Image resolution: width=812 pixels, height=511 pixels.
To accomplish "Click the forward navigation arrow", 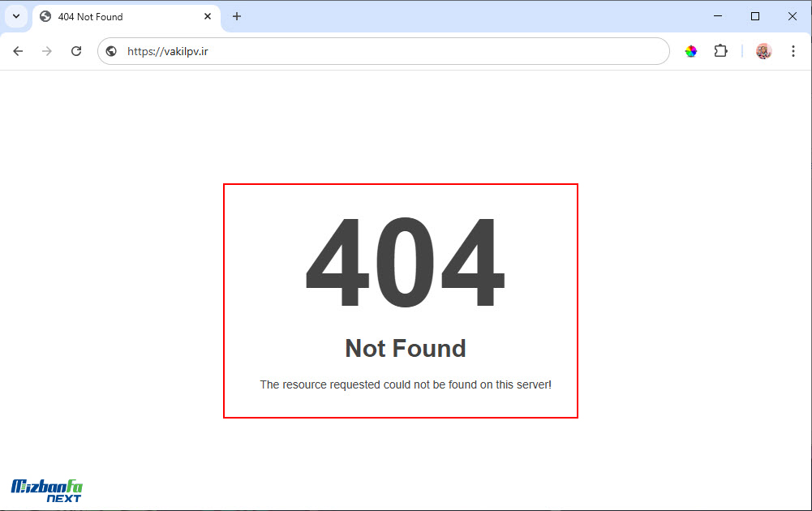I will click(x=47, y=51).
